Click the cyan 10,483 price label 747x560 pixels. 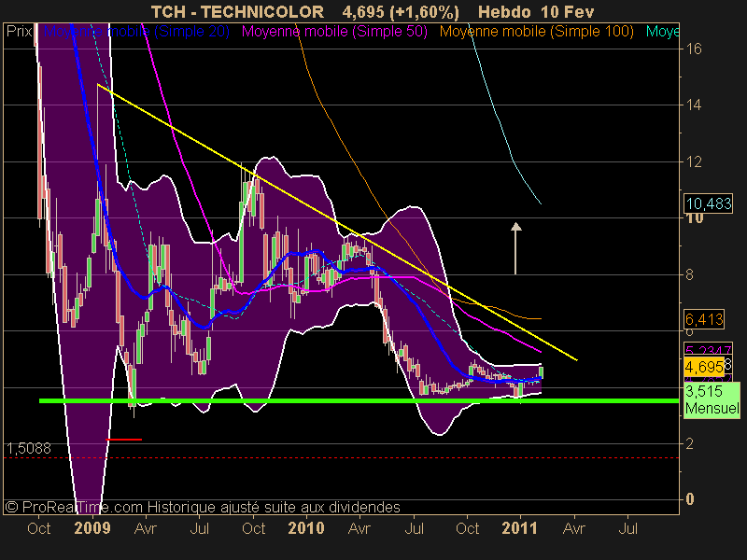click(709, 203)
